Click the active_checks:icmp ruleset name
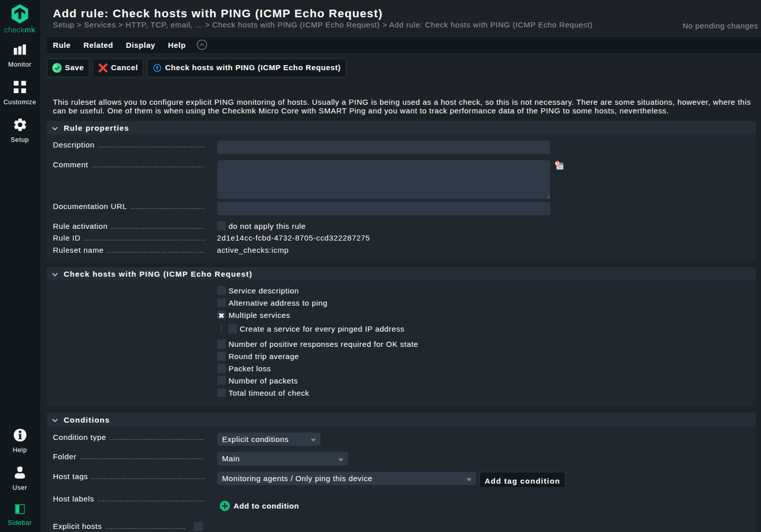Viewport: 761px width, 532px height. (253, 250)
